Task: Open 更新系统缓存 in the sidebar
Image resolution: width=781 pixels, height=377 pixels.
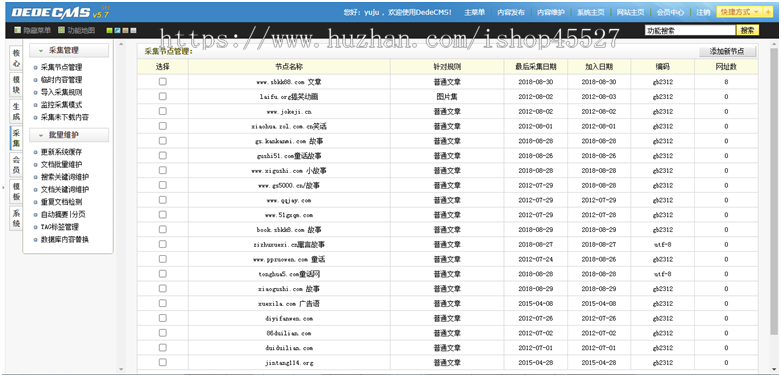Action: point(61,152)
